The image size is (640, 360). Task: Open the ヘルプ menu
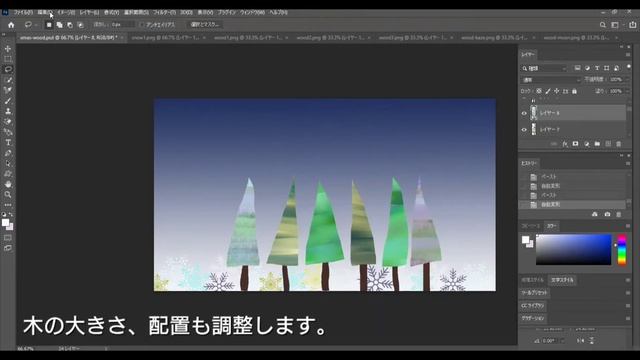[x=278, y=13]
